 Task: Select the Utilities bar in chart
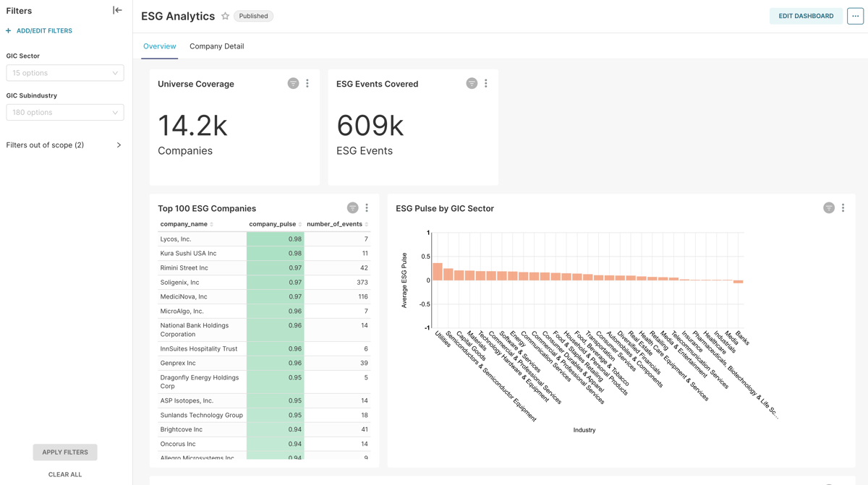tap(437, 272)
